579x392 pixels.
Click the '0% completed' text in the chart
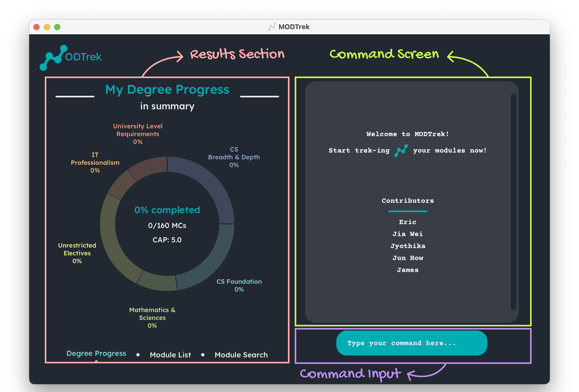click(167, 210)
